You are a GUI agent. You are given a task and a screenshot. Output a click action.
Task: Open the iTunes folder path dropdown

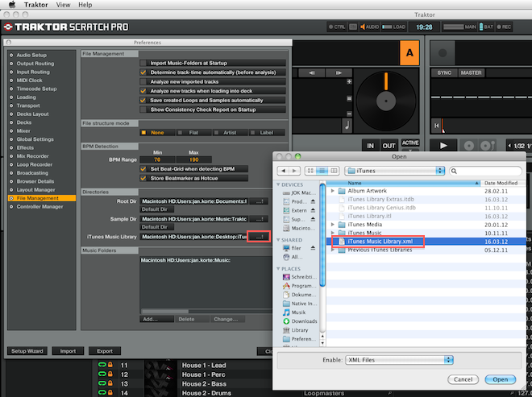(395, 171)
